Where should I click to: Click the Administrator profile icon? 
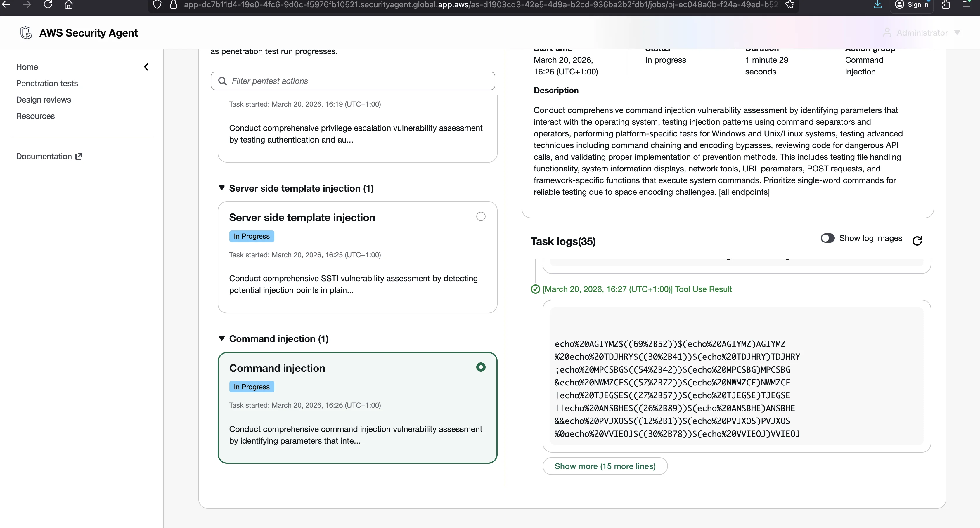(x=887, y=33)
